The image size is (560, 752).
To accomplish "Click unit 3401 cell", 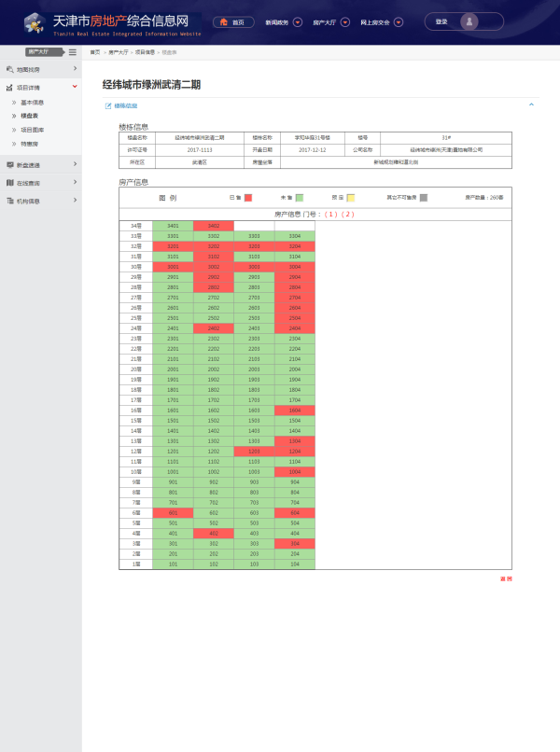I will 173,226.
